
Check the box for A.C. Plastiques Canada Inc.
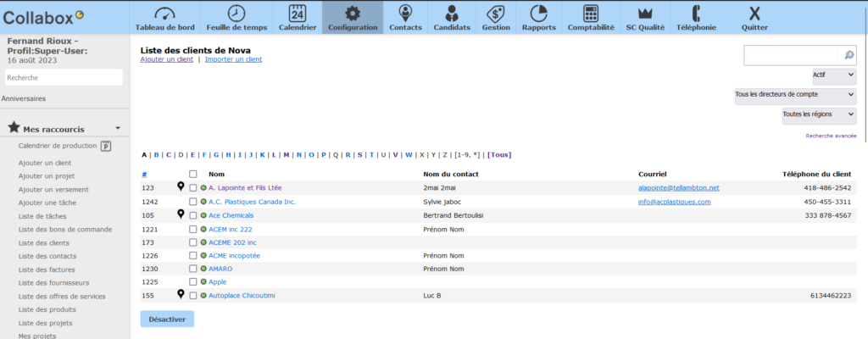193,202
